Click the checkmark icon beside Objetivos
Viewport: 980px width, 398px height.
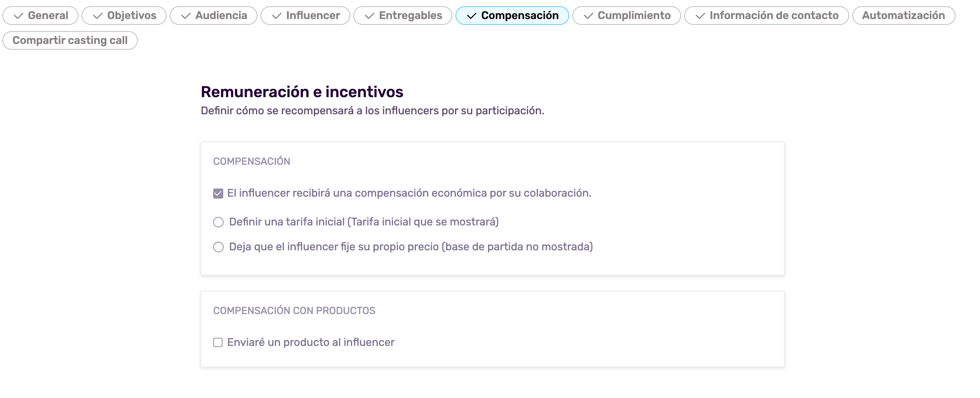(x=97, y=16)
